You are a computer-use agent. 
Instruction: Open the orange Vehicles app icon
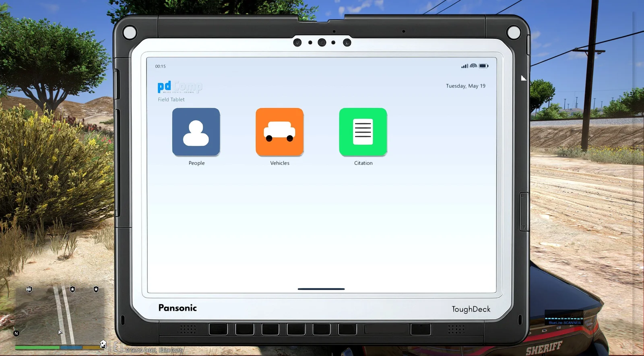pos(279,132)
